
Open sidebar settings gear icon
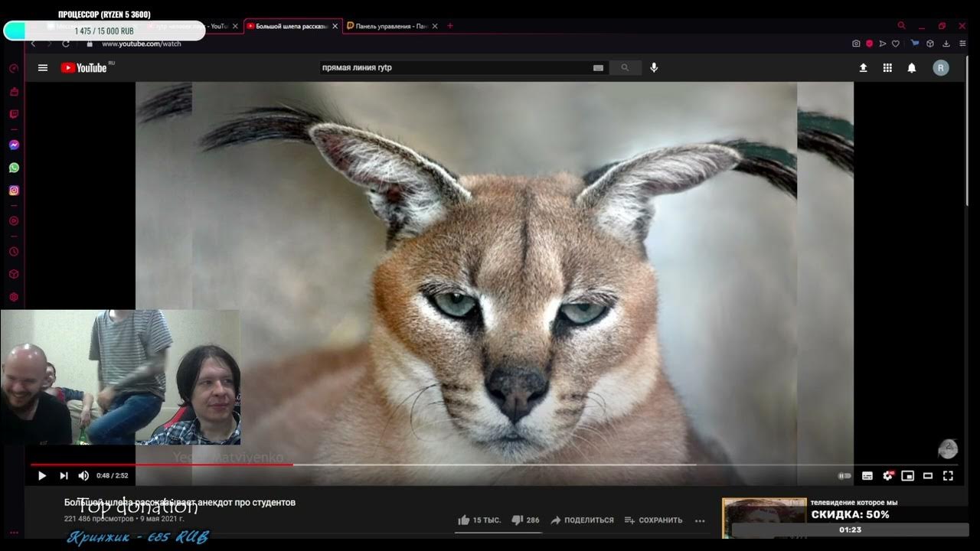pos(14,297)
